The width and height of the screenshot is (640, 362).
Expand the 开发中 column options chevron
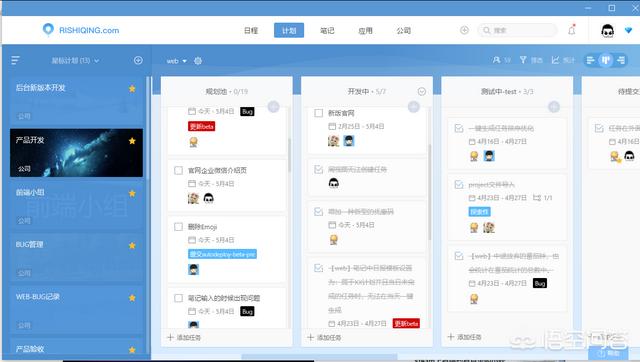point(422,91)
